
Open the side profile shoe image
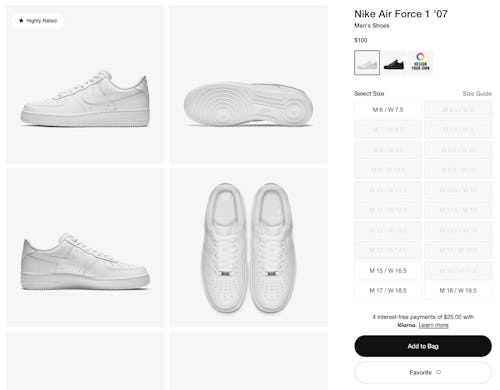pos(85,84)
